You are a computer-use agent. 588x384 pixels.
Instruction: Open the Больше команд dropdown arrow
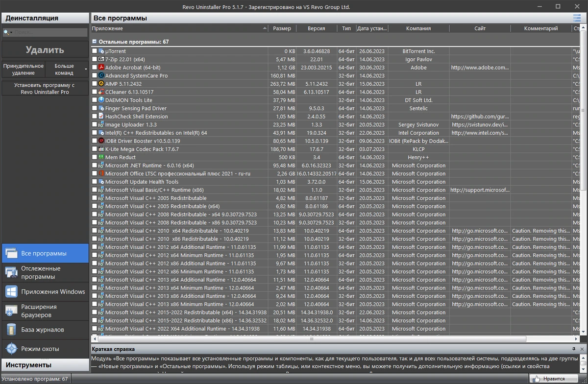pyautogui.click(x=86, y=70)
